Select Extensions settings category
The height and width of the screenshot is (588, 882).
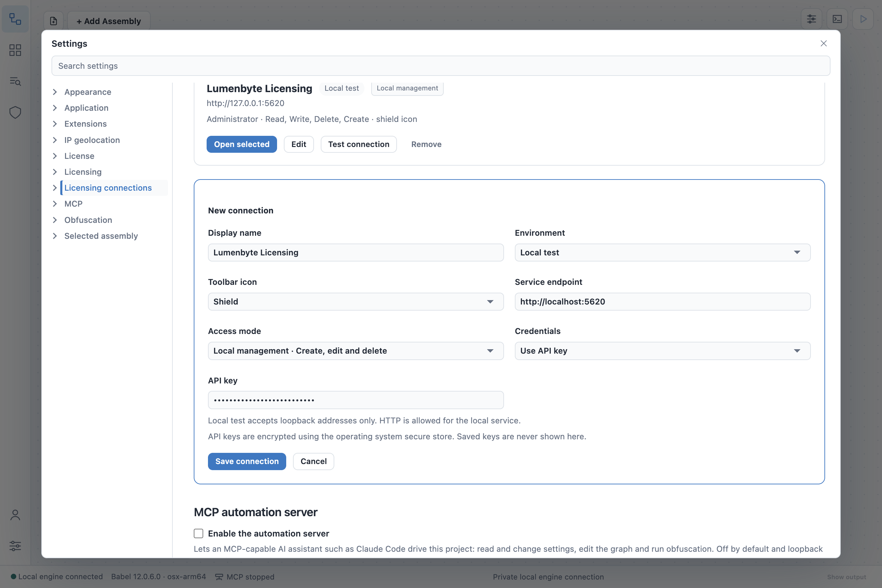point(85,124)
